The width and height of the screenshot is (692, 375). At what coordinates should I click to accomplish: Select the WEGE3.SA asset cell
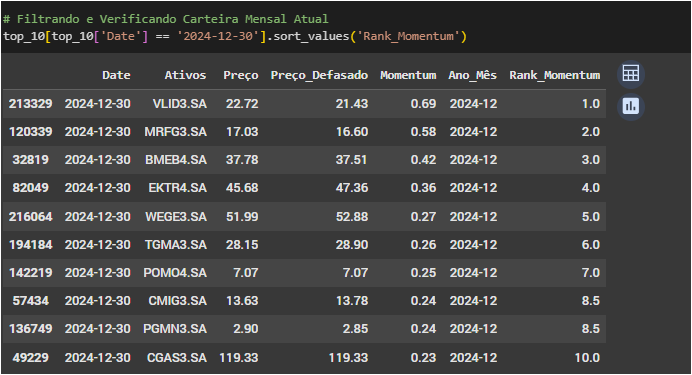coord(176,217)
